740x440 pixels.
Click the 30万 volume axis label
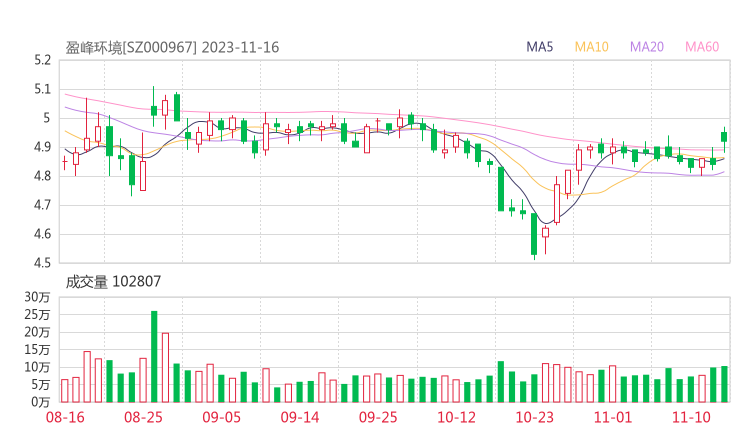(37, 297)
